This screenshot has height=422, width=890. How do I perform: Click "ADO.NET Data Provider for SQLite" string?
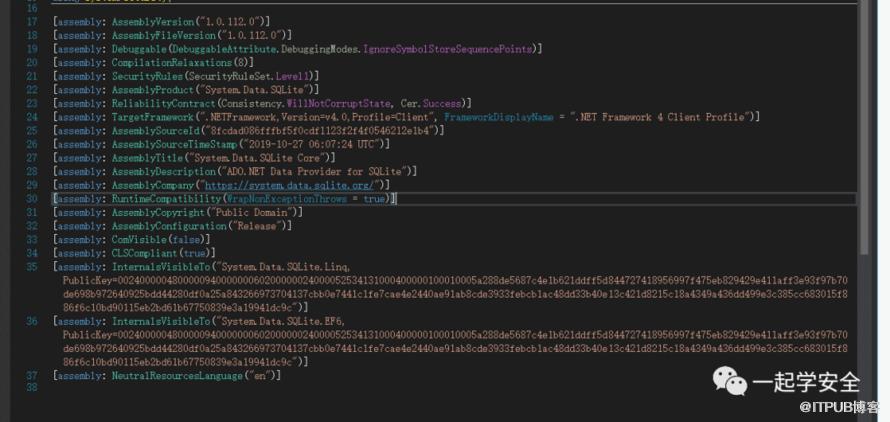coord(315,172)
